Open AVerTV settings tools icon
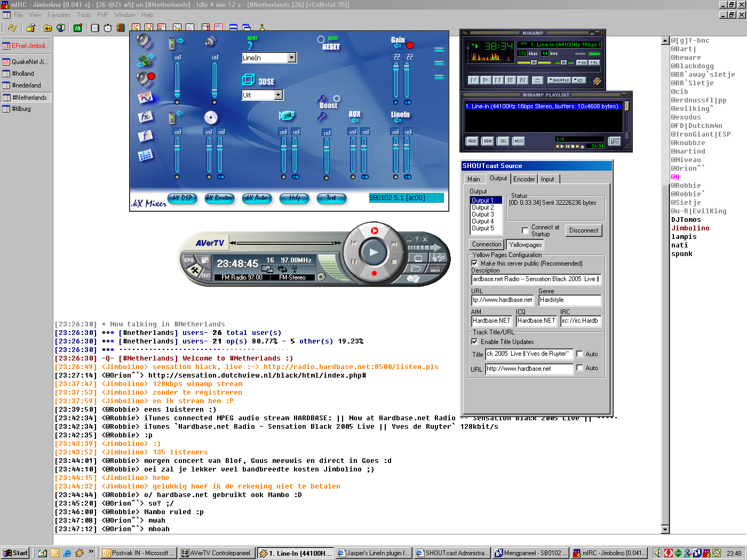747x560 pixels. [x=194, y=270]
